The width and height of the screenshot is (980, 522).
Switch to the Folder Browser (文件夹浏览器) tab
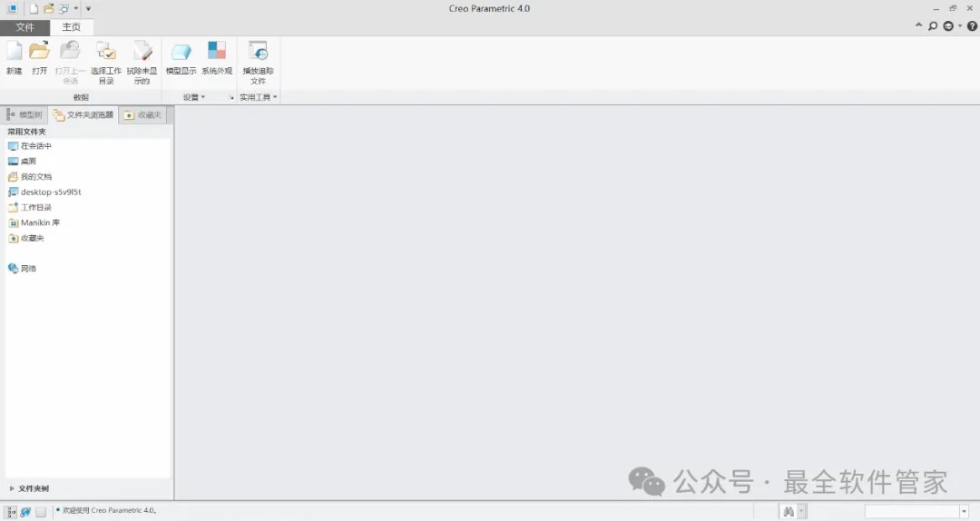(x=83, y=114)
